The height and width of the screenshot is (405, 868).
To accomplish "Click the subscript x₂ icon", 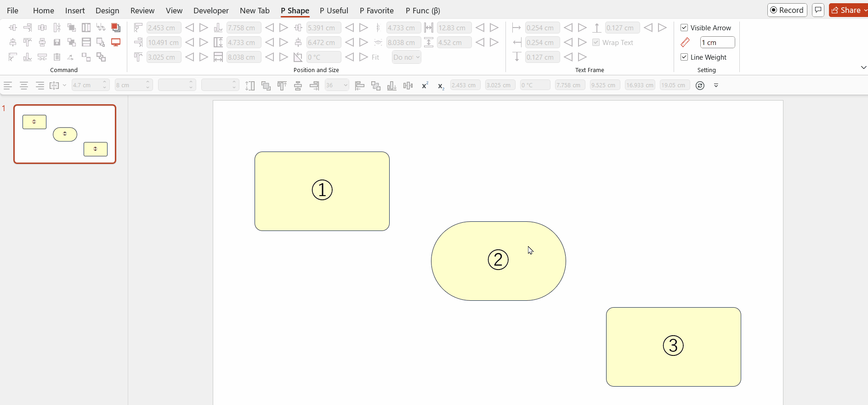I will click(441, 86).
